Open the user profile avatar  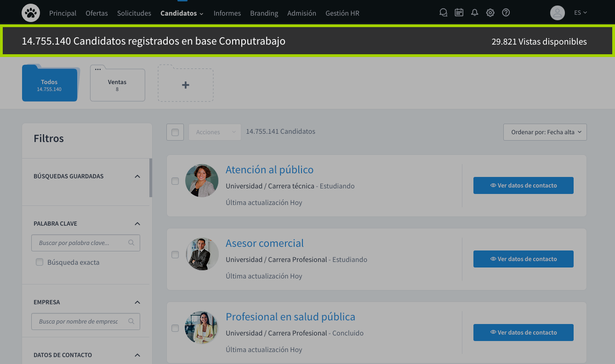557,13
